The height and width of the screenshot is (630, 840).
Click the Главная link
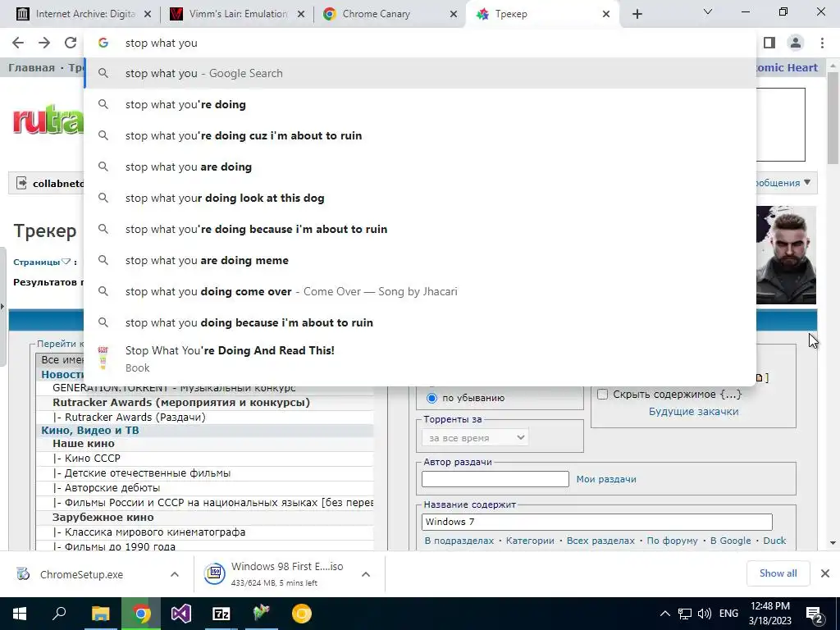click(32, 67)
